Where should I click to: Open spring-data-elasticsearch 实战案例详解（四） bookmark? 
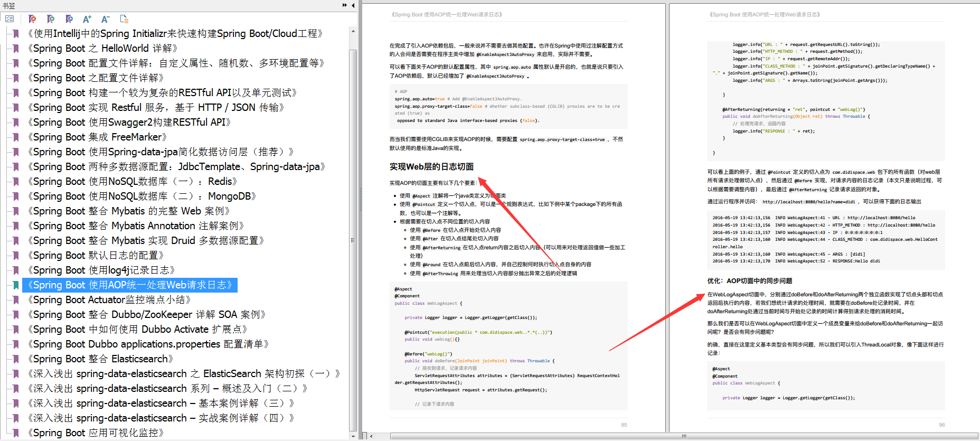pyautogui.click(x=161, y=418)
